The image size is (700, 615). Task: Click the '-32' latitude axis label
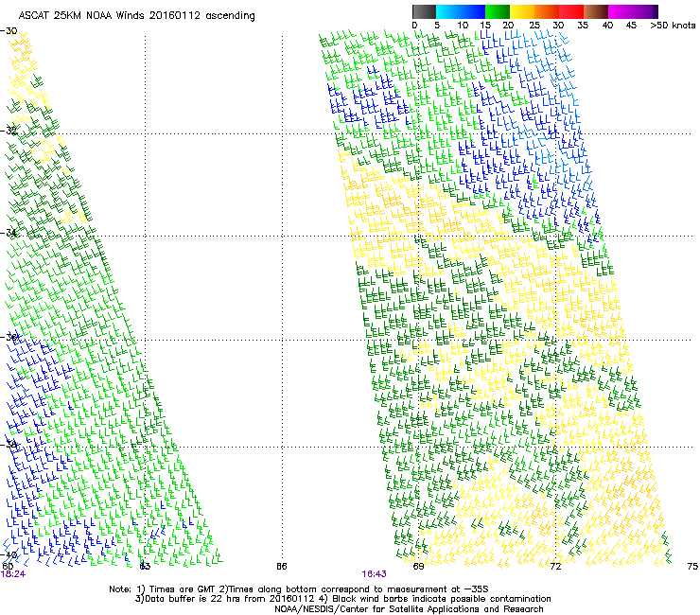point(9,131)
